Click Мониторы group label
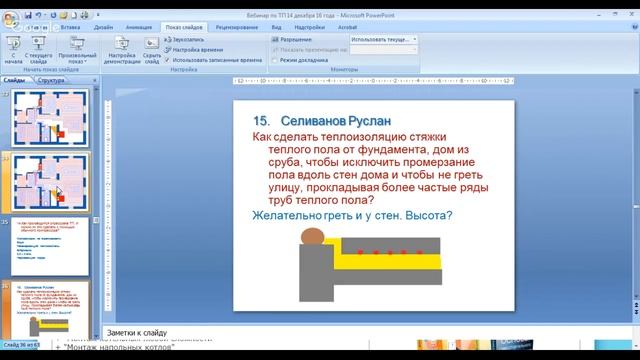640x360 pixels. coord(344,69)
